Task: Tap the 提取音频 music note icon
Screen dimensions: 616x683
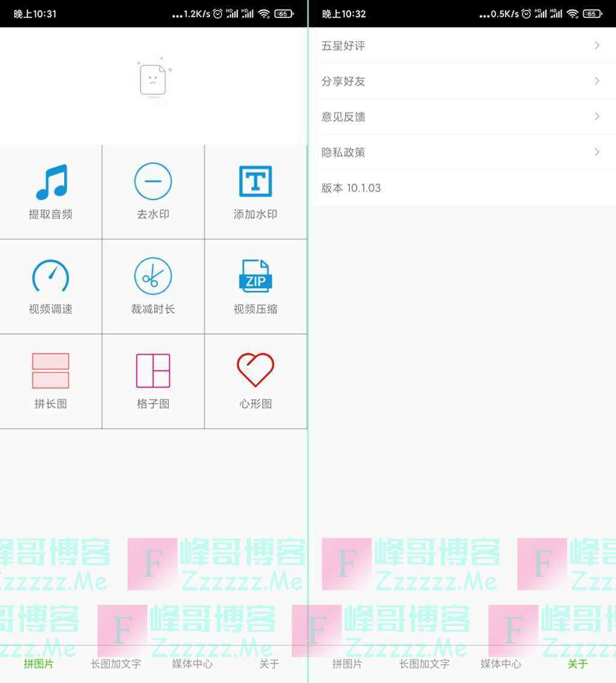Action: point(51,182)
